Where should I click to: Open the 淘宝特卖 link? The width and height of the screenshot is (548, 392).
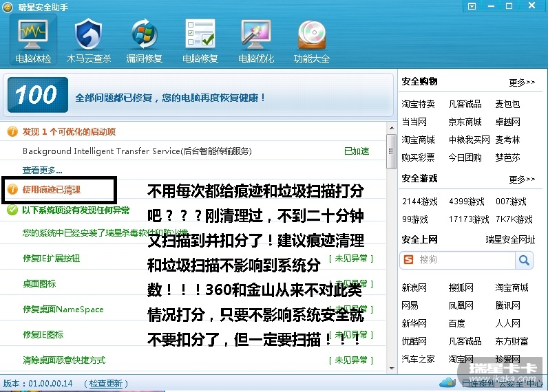(x=418, y=104)
